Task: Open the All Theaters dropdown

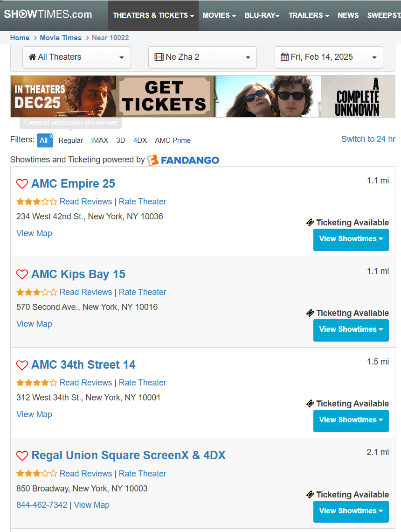Action: 76,57
